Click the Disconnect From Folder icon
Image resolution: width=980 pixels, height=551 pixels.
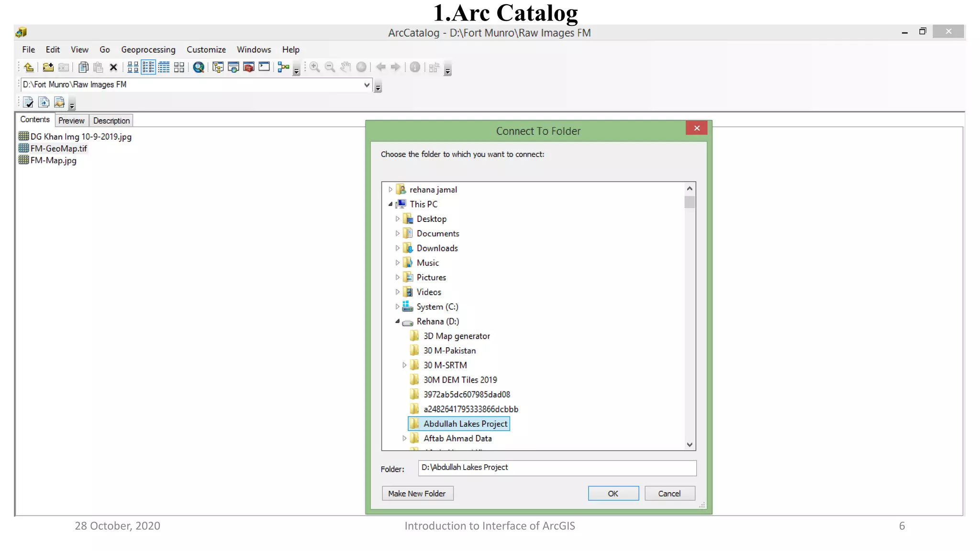click(64, 67)
